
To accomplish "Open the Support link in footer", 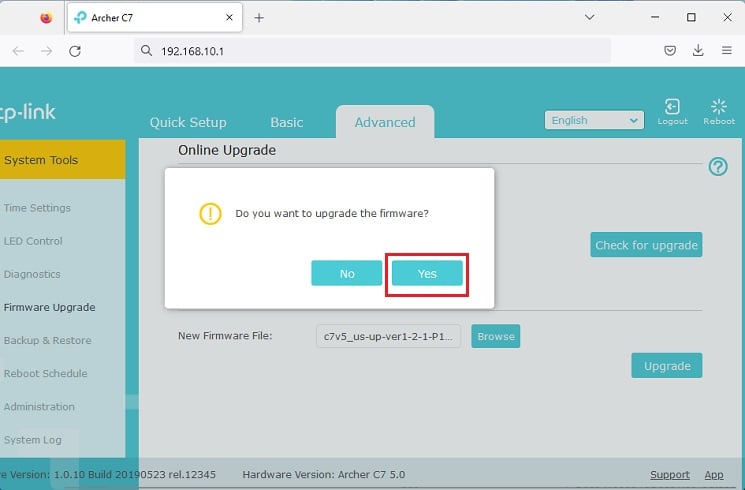I will pos(670,475).
